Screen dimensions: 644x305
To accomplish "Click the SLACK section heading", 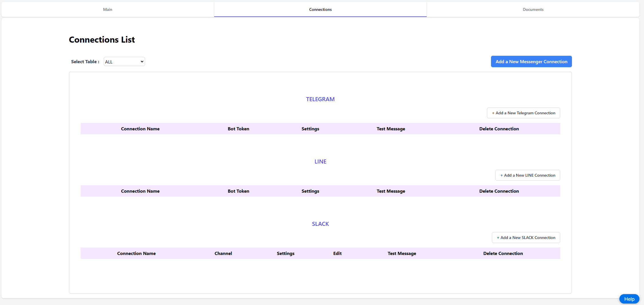I will pyautogui.click(x=320, y=224).
